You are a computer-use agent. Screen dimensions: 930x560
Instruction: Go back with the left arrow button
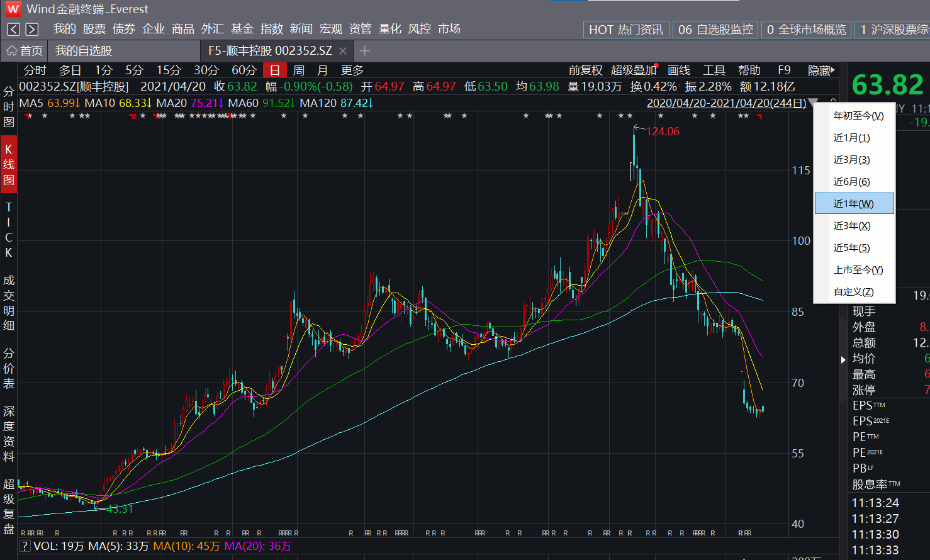point(14,29)
